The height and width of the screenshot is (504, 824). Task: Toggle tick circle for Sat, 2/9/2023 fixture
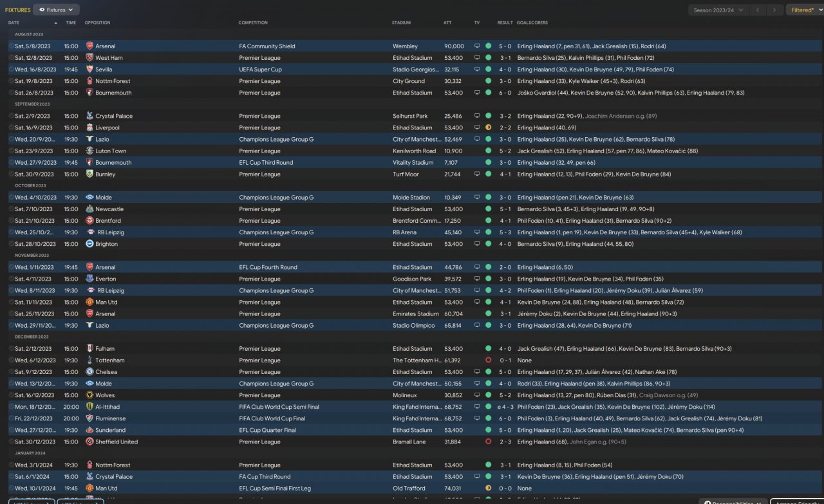pos(12,116)
